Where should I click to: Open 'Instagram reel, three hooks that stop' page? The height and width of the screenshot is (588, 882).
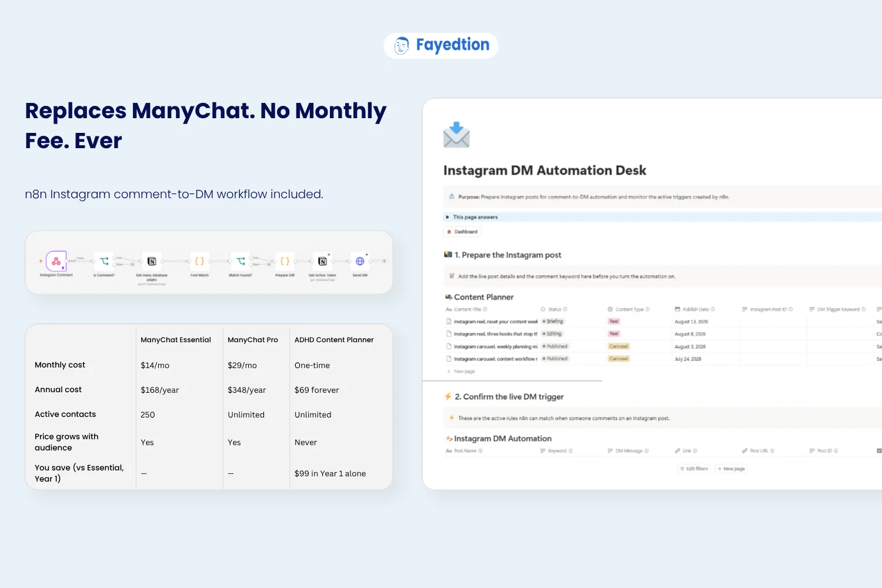pos(496,334)
